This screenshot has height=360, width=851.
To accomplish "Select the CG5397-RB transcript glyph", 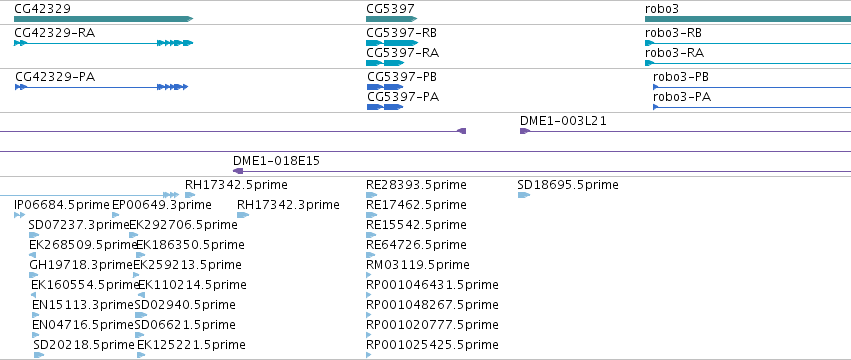I will [x=392, y=43].
